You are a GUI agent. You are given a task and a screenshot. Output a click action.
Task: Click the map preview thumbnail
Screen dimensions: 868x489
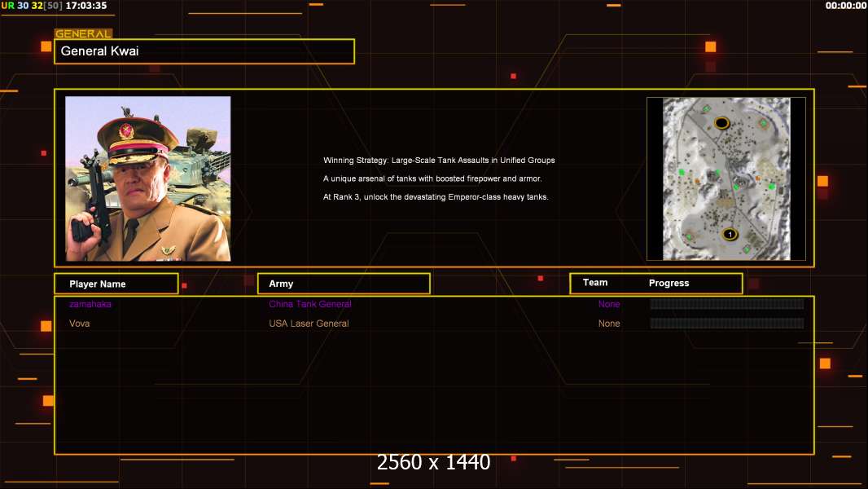[x=726, y=178]
